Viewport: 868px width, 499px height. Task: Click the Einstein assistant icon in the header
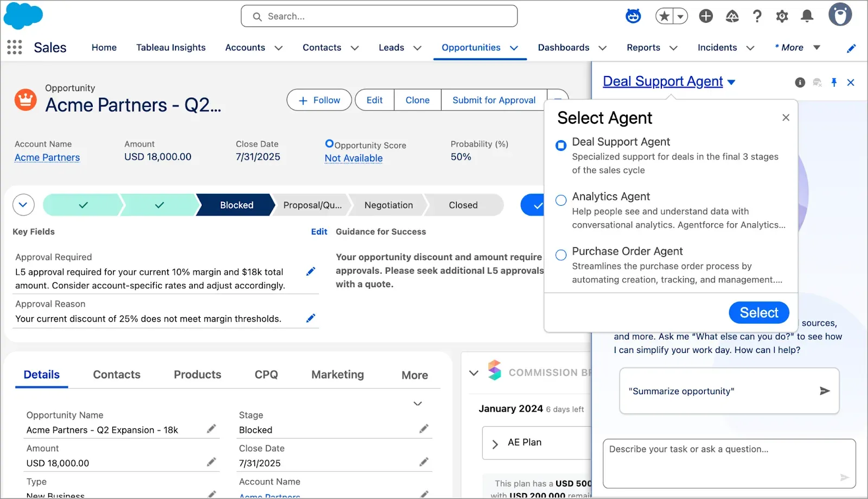(633, 16)
